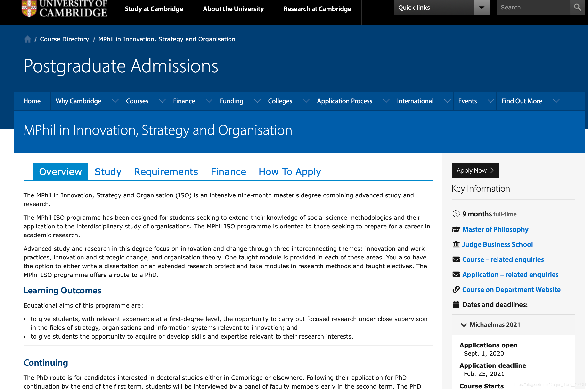Open Study at Cambridge menu

click(154, 9)
